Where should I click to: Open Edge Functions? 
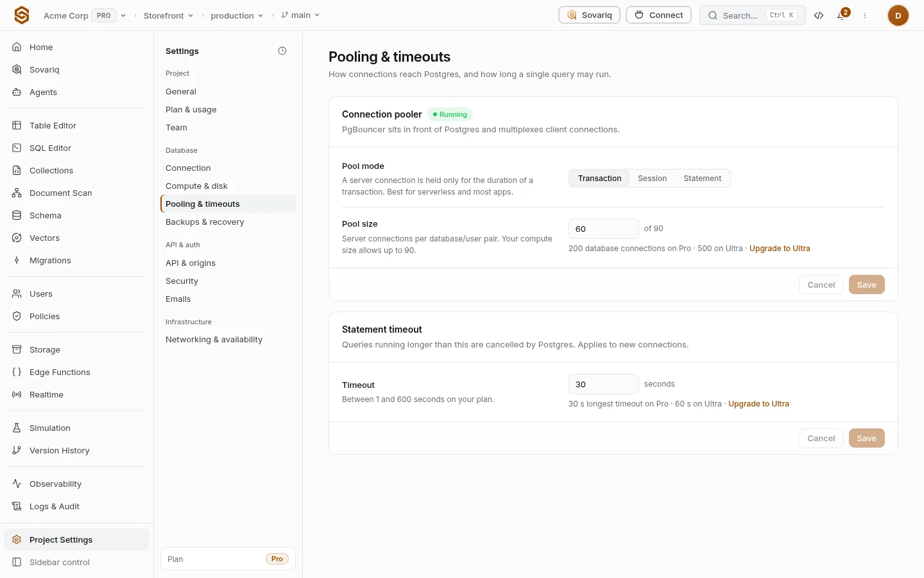[x=77, y=372]
